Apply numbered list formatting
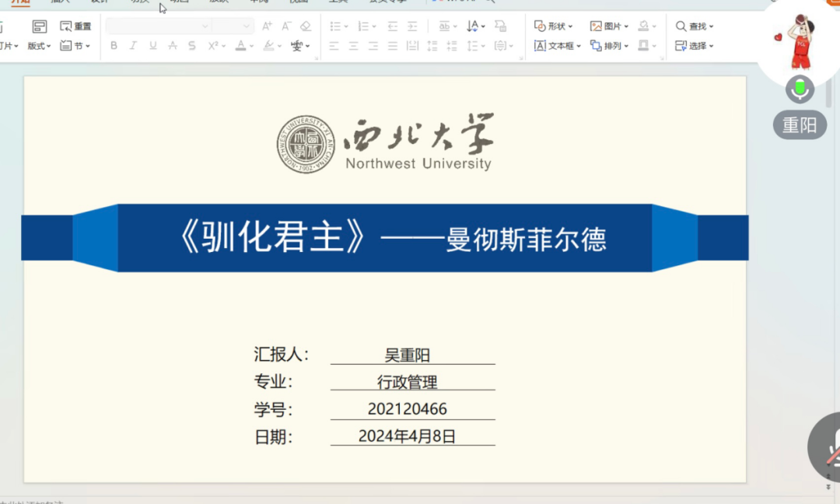840x504 pixels. pyautogui.click(x=362, y=26)
